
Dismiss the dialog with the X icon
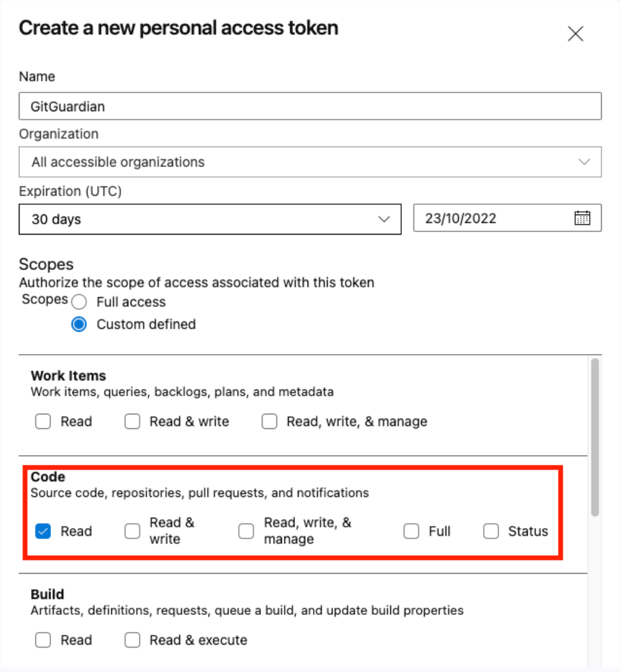click(x=575, y=34)
